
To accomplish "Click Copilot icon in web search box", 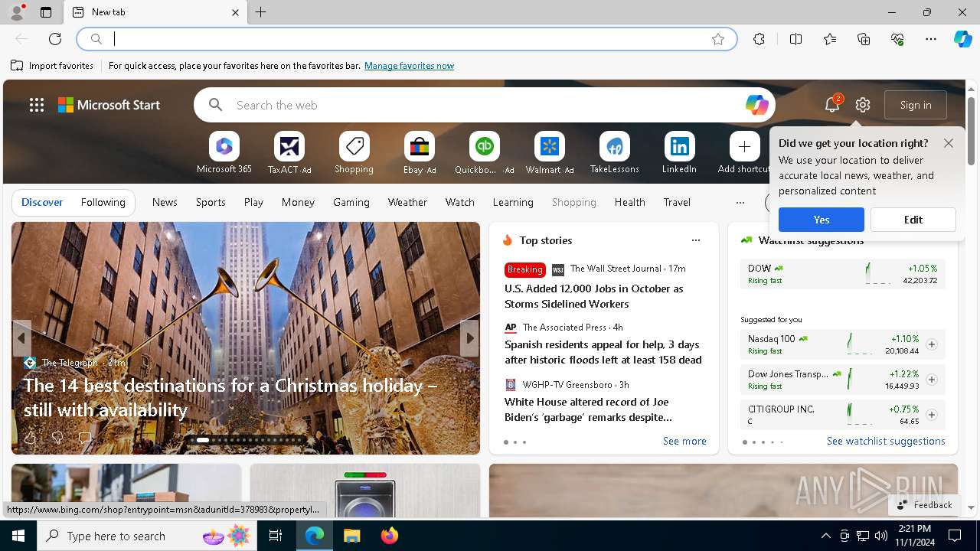I will [756, 105].
